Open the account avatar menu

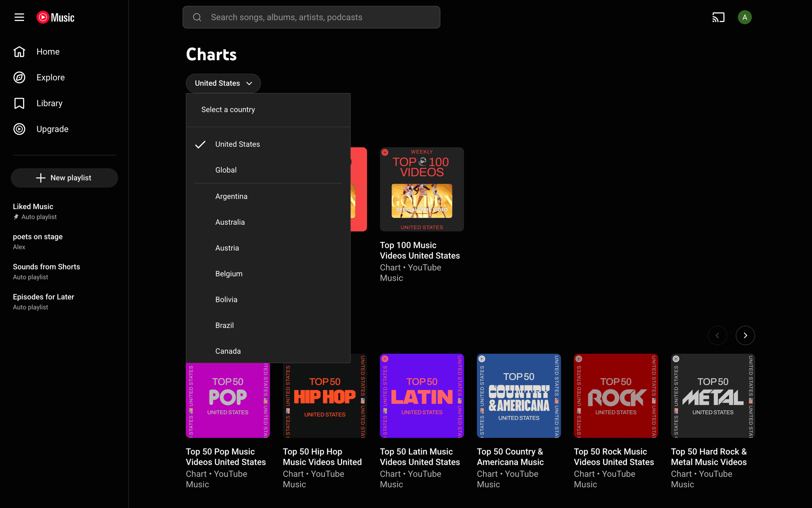[744, 17]
